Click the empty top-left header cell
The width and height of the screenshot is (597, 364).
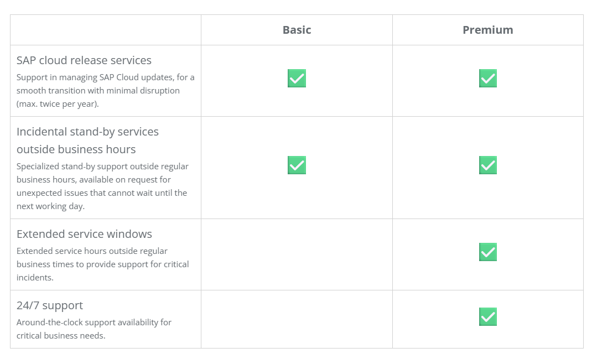pos(106,30)
